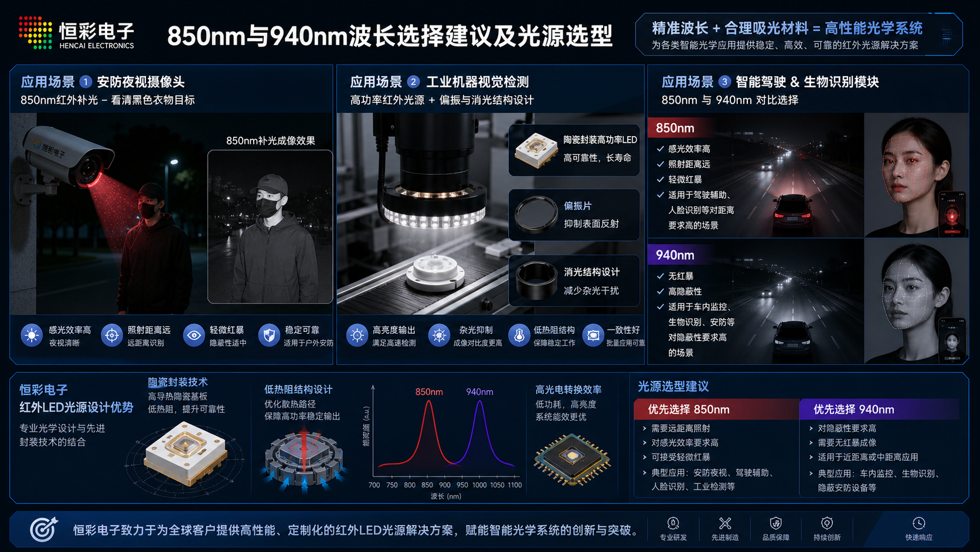Click the 光源选型建议 title
The width and height of the screenshot is (980, 552).
pyautogui.click(x=673, y=387)
